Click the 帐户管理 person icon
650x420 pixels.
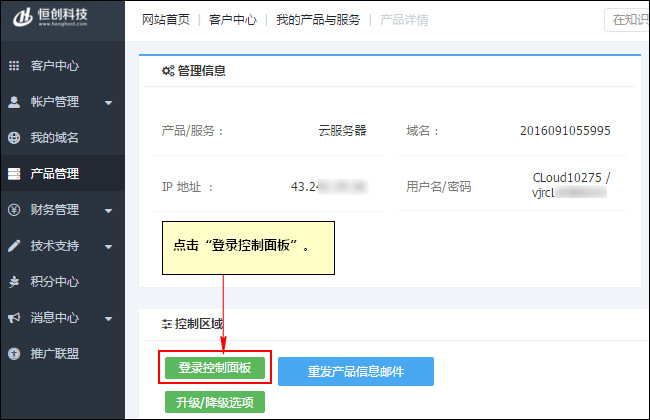(x=14, y=102)
